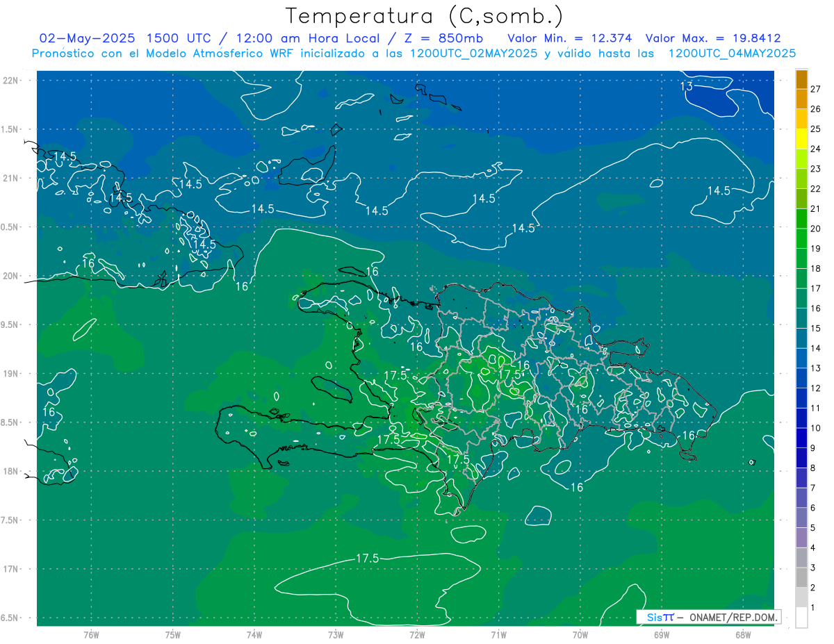Click the 70W longitude axis label

click(580, 634)
